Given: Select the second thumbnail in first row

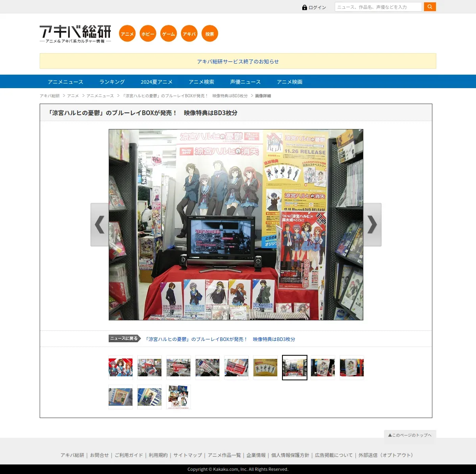Looking at the screenshot, I should tap(150, 368).
